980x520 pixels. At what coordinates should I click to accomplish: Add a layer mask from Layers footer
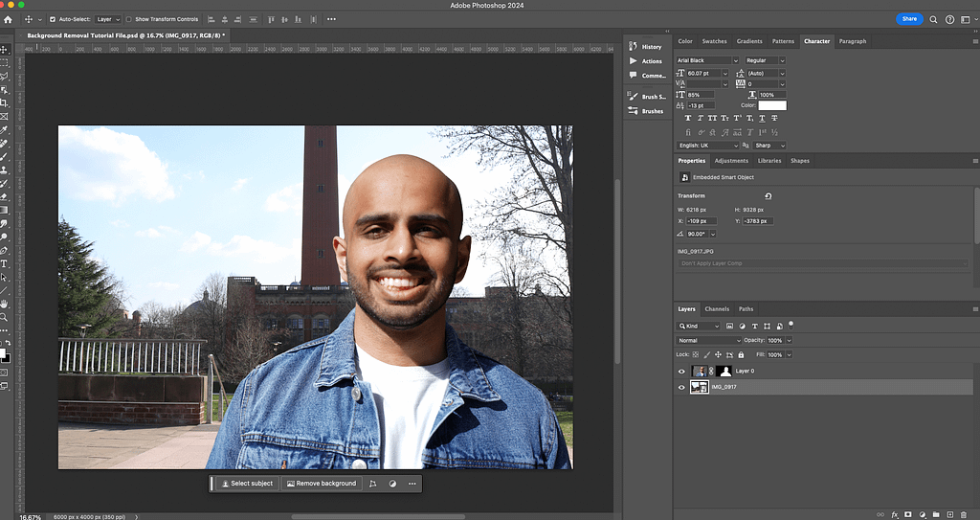[x=907, y=514]
